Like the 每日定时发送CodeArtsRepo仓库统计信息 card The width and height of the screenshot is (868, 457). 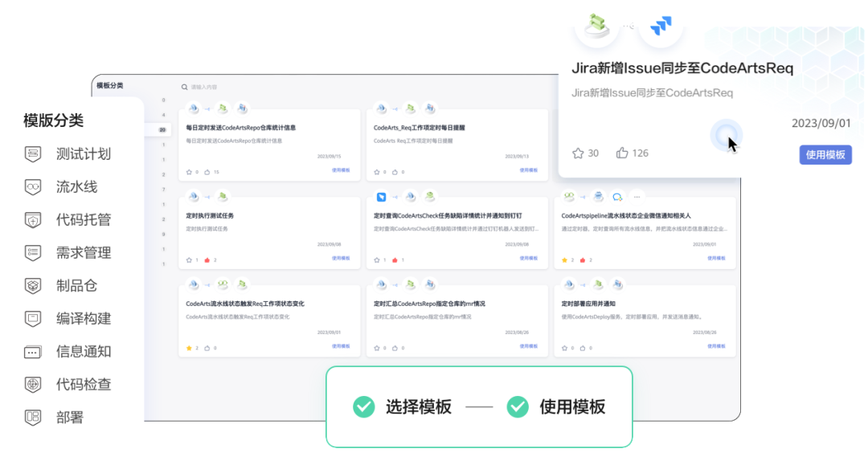(207, 172)
